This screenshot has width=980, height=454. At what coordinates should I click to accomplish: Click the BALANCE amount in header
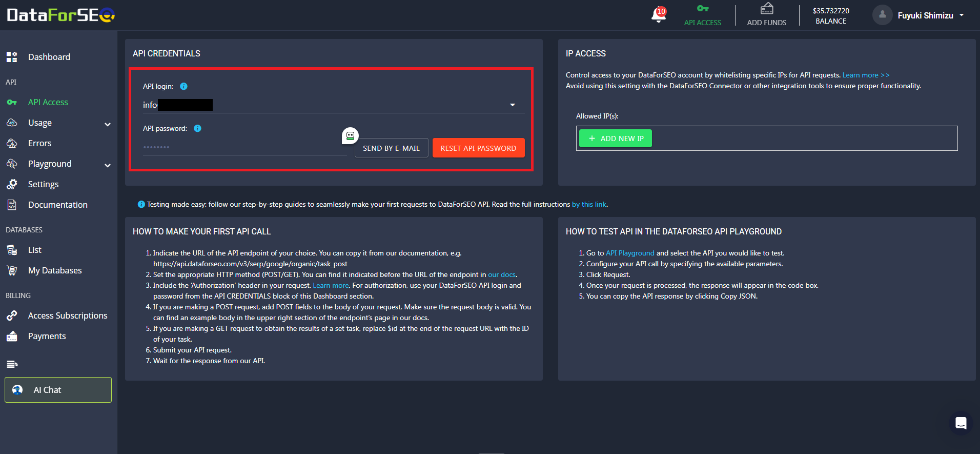[x=831, y=11]
